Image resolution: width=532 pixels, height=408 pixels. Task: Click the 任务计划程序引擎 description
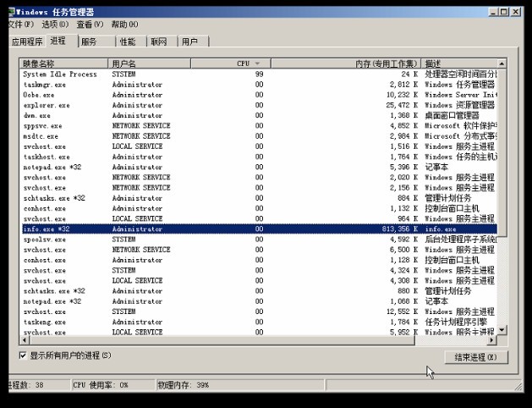click(x=456, y=322)
